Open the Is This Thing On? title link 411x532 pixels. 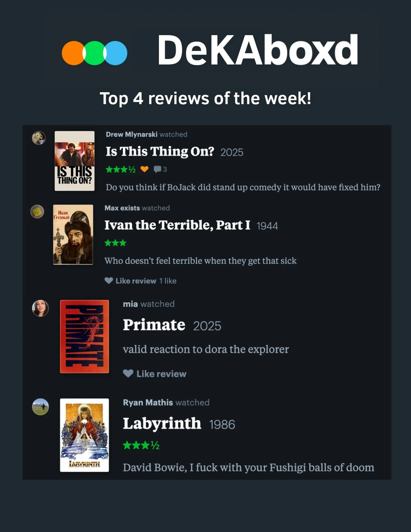[160, 151]
